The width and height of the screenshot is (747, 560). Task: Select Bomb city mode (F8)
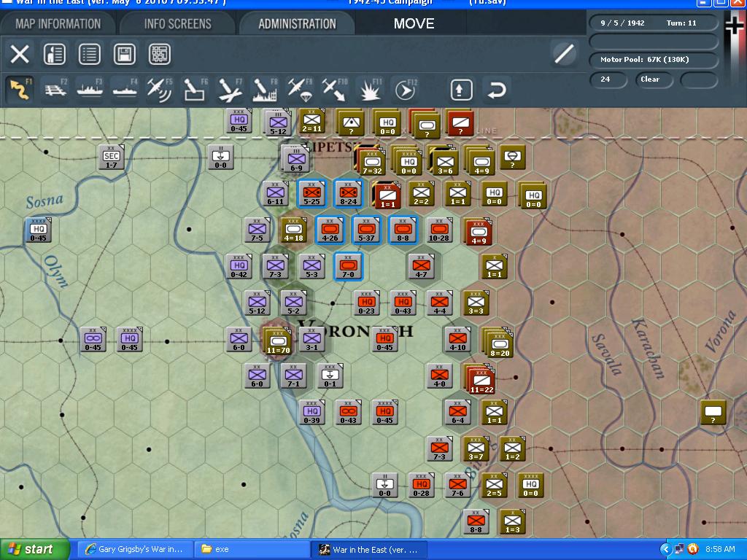coord(265,89)
